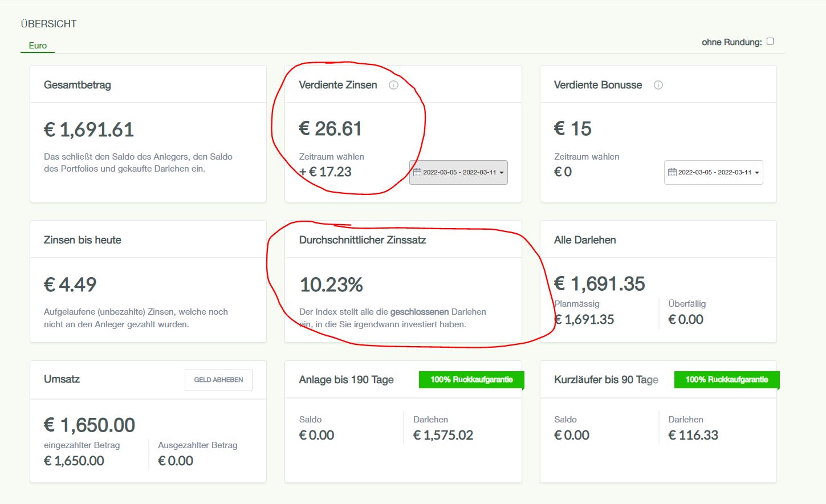826x504 pixels.
Task: Select the Gesamtbetrag amount € 1,691.61
Action: coord(89,130)
